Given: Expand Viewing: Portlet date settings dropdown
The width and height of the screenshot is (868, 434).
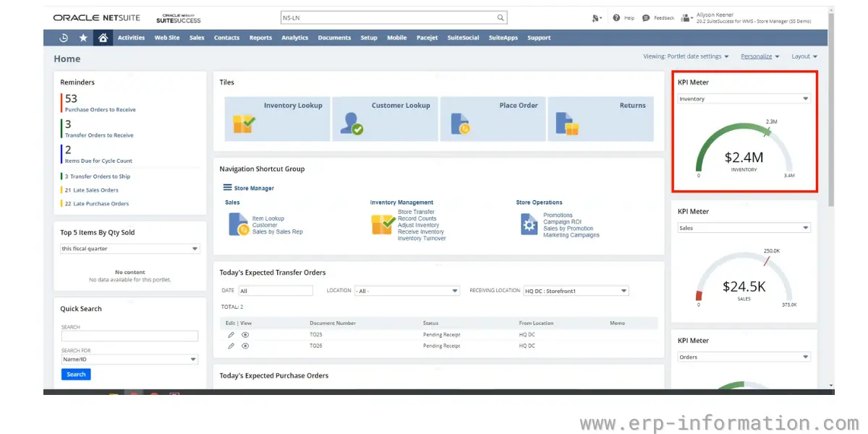Looking at the screenshot, I should click(686, 56).
